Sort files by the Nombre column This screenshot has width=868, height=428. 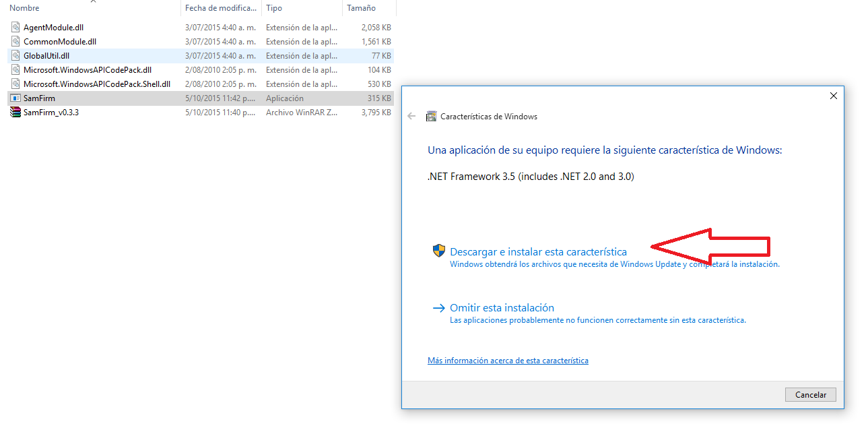point(25,7)
